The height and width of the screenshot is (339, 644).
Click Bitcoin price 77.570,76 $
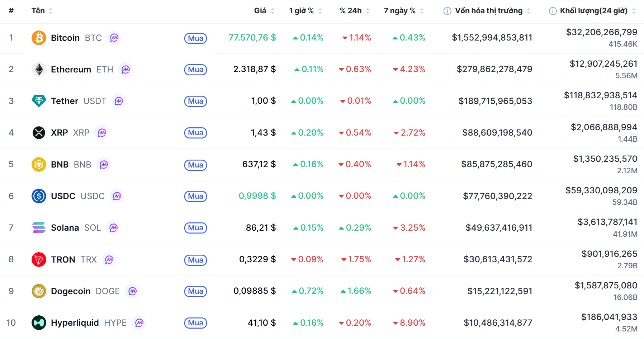pos(252,37)
